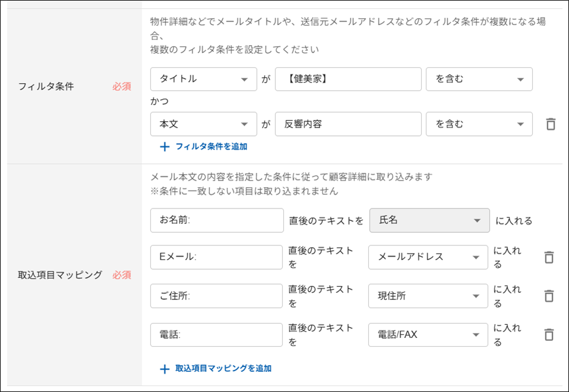Edit the 反響内容 filter value field
The image size is (569, 392).
pyautogui.click(x=348, y=124)
